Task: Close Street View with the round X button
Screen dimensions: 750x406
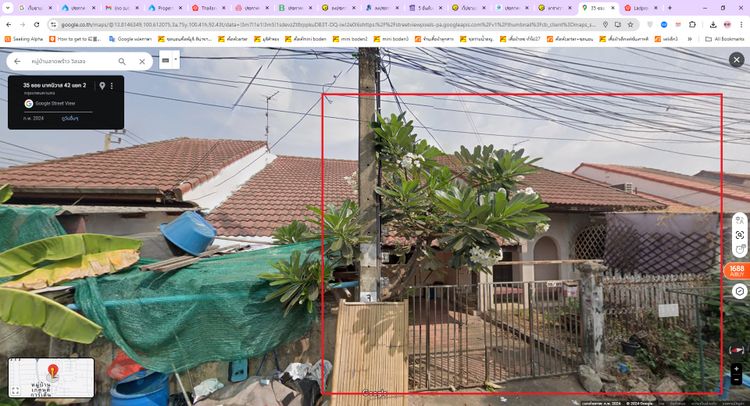Action: 736,60
